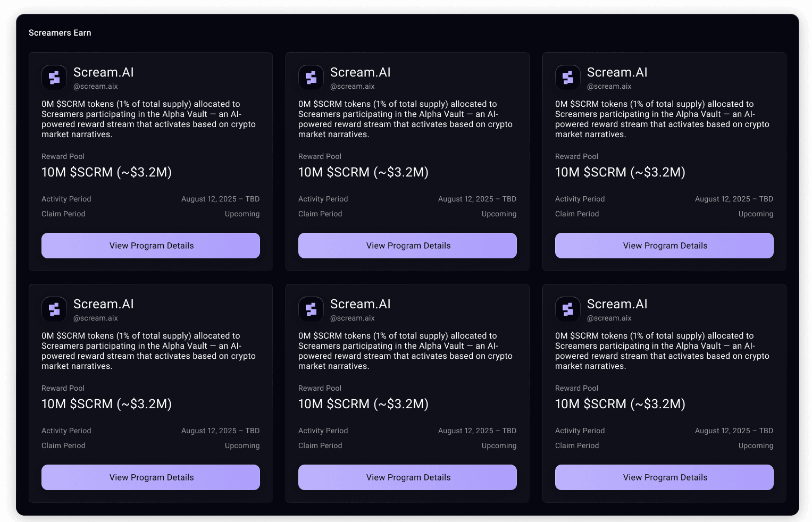Click the Scream.AI logo icon in the bottom-middle card
The height and width of the screenshot is (522, 812).
[x=311, y=309]
